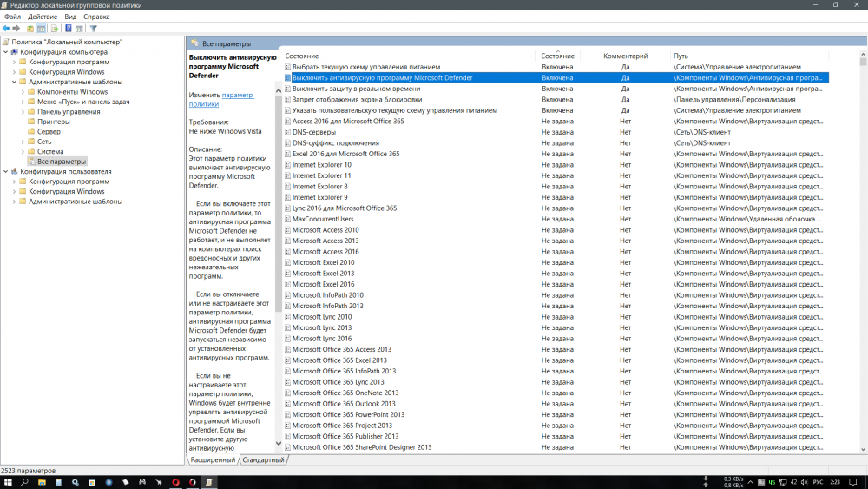Select Запрет отображения экрана блокировки row
The height and width of the screenshot is (489, 868).
556,100
